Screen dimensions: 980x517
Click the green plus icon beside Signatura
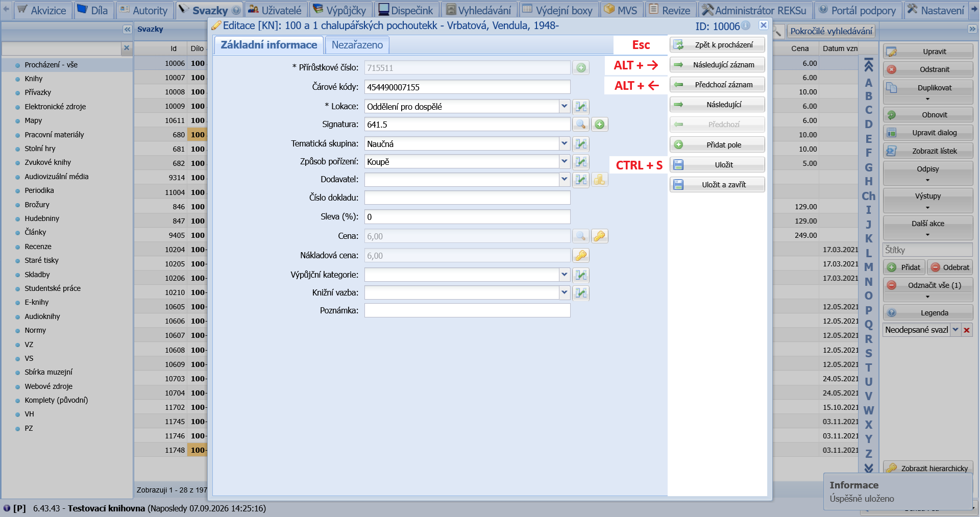click(600, 124)
